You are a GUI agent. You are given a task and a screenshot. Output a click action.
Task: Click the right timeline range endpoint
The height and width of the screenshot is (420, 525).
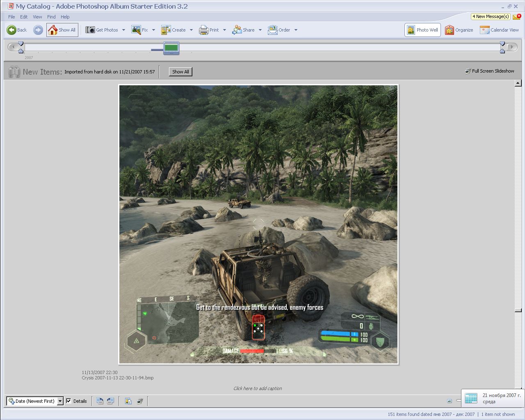point(502,47)
